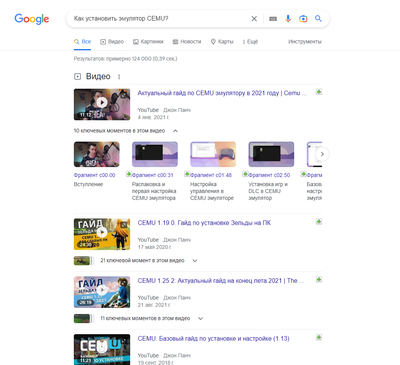Show next key moments with carousel arrow
The width and height of the screenshot is (400, 365).
(322, 154)
